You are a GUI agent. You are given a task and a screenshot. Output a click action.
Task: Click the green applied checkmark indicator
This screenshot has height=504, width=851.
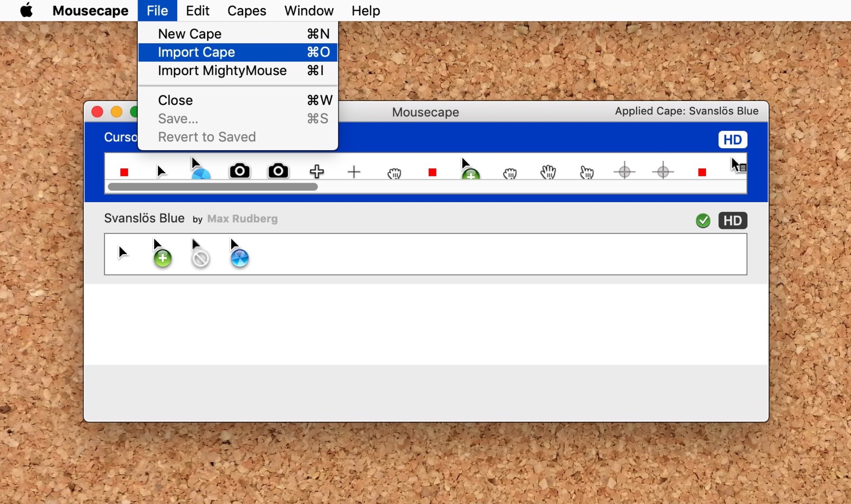click(702, 220)
